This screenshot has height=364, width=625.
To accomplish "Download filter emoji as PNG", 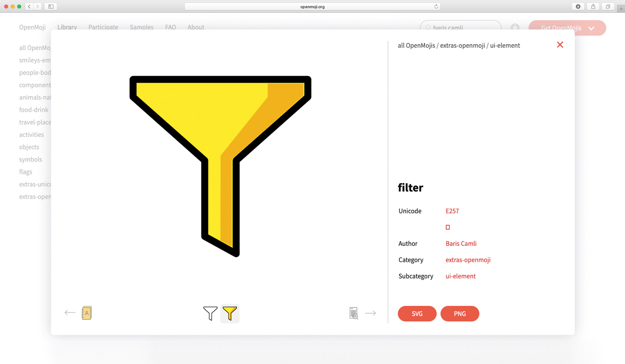I will 460,313.
